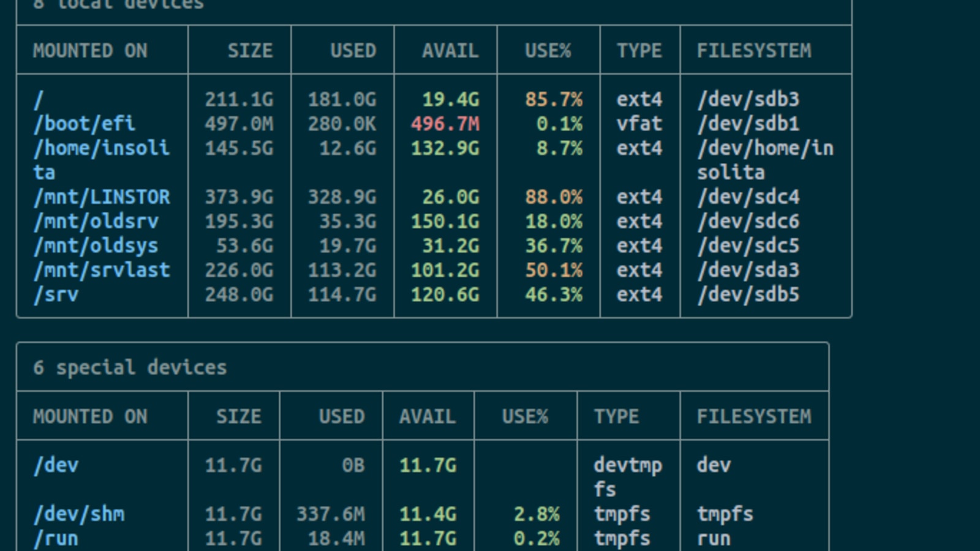
Task: Click the /dev/shm mount point
Action: pos(79,514)
